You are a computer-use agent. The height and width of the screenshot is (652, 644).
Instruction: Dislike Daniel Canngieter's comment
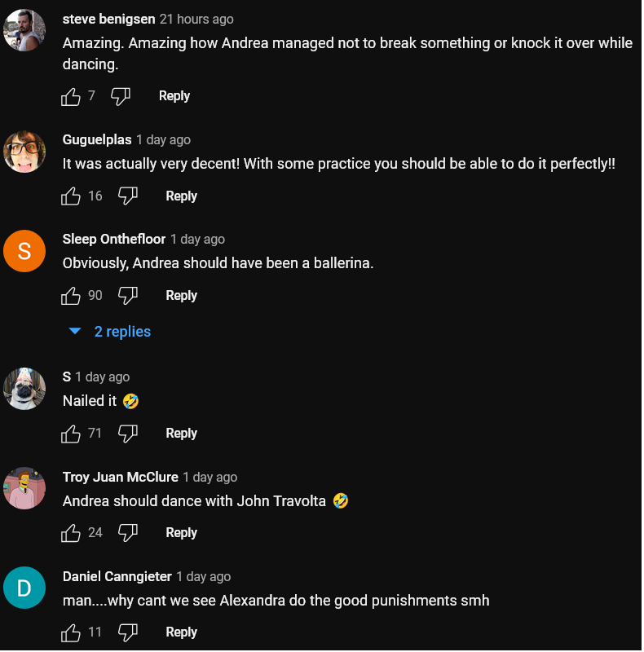(x=128, y=632)
